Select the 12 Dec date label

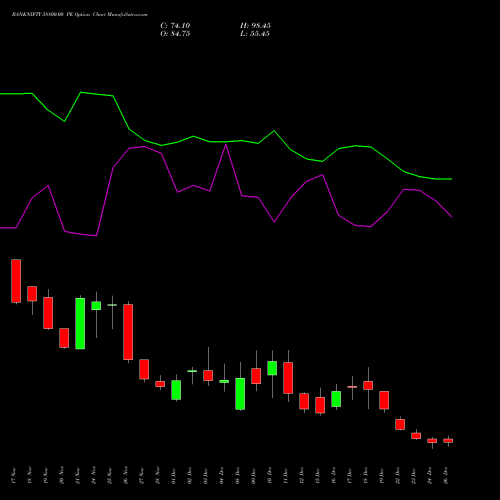click(x=302, y=475)
